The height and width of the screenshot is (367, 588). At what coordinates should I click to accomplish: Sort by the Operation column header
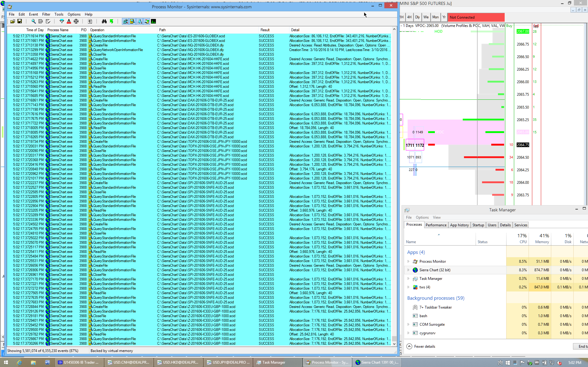pos(97,30)
